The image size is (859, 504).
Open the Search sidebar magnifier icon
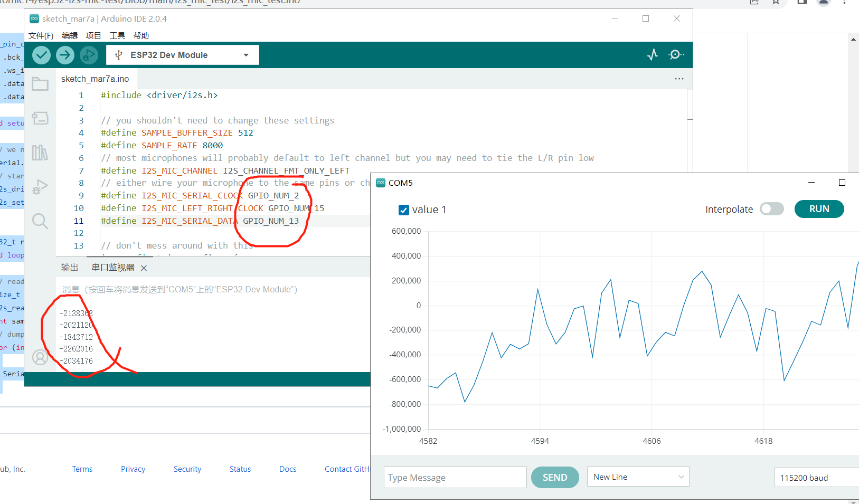pyautogui.click(x=40, y=221)
